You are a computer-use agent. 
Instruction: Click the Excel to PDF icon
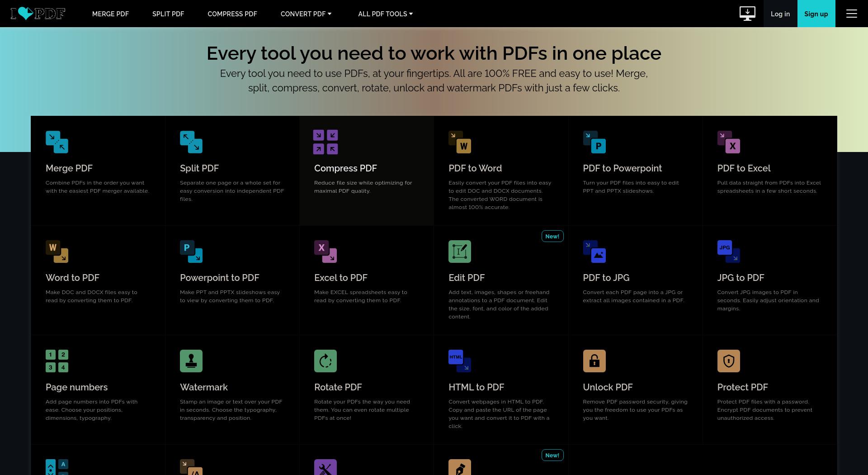tap(325, 252)
